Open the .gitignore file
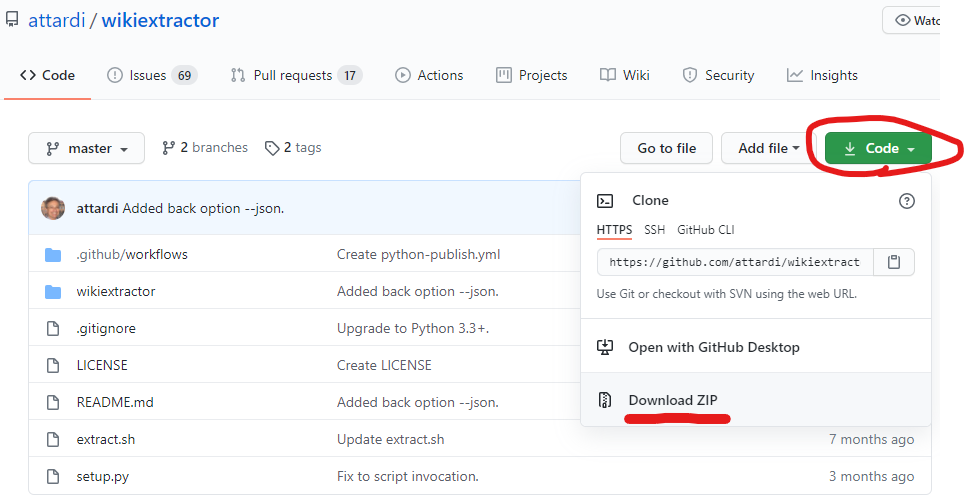Viewport: 966px width, 501px height. tap(106, 328)
